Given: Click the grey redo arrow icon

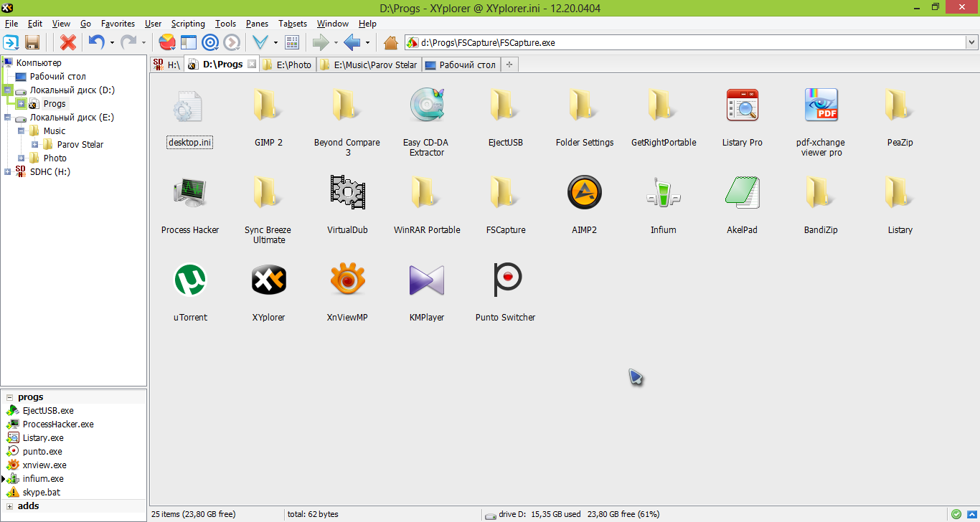Looking at the screenshot, I should click(x=128, y=42).
